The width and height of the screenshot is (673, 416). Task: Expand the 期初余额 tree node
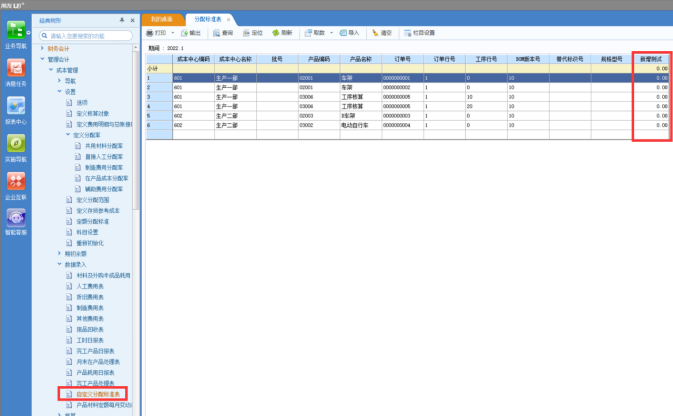pyautogui.click(x=59, y=253)
